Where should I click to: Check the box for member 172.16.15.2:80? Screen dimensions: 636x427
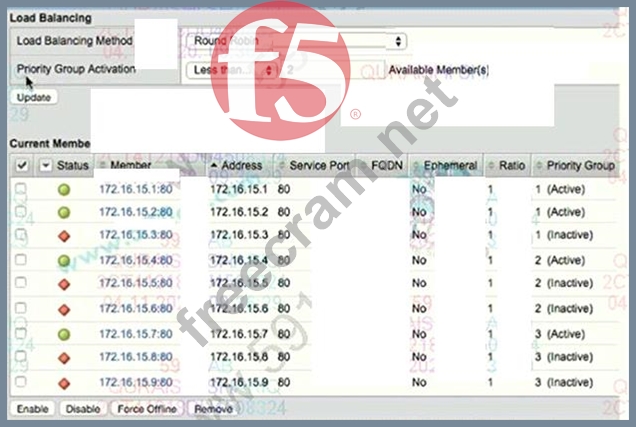coord(21,211)
